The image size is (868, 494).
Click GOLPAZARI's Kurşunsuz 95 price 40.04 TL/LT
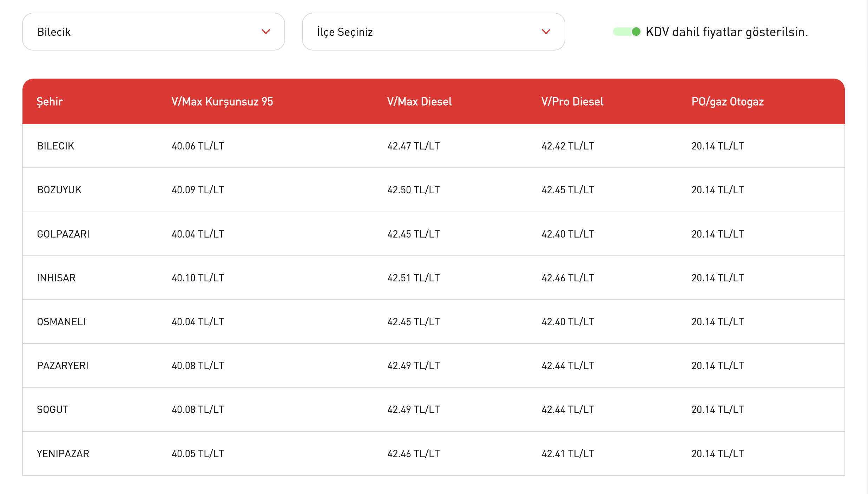coord(198,234)
